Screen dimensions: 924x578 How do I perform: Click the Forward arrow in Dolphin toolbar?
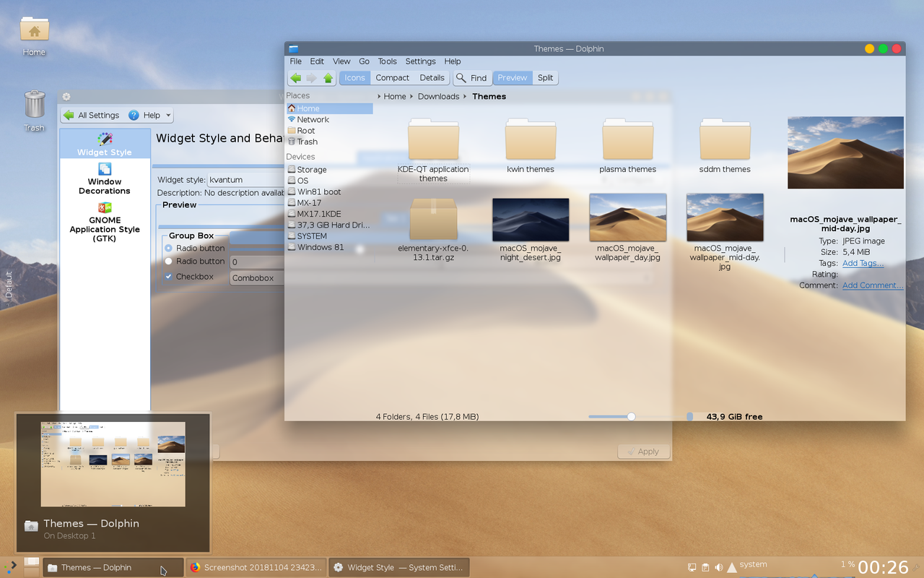coord(312,78)
